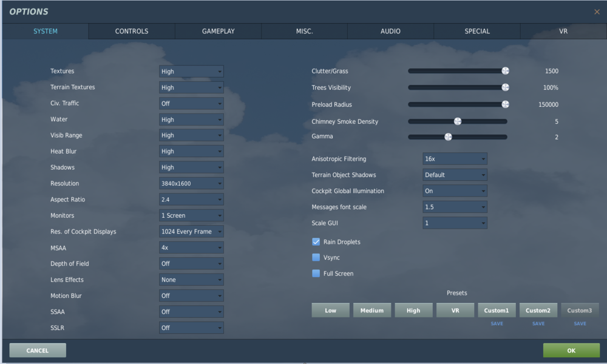The image size is (607, 364).
Task: Click the Trees Visibility value 100%
Action: (x=551, y=88)
